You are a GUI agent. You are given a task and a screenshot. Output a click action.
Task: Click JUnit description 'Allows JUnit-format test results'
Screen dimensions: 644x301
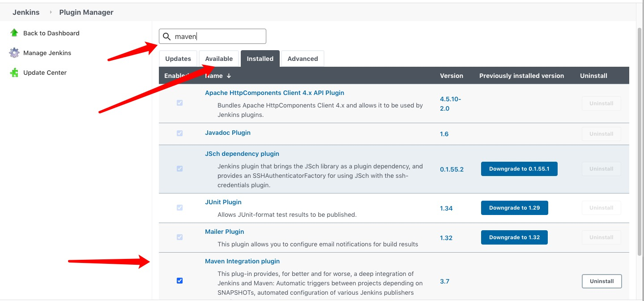click(287, 215)
